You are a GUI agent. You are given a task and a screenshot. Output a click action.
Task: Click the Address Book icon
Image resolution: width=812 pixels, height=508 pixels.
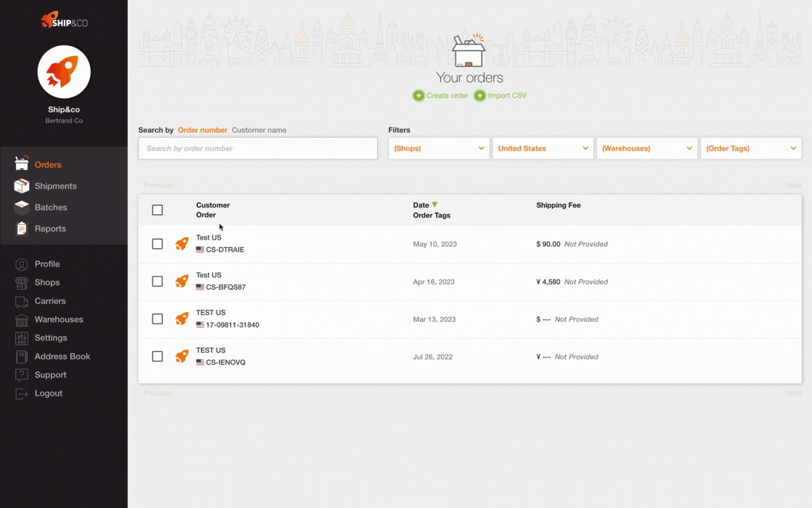(x=22, y=357)
